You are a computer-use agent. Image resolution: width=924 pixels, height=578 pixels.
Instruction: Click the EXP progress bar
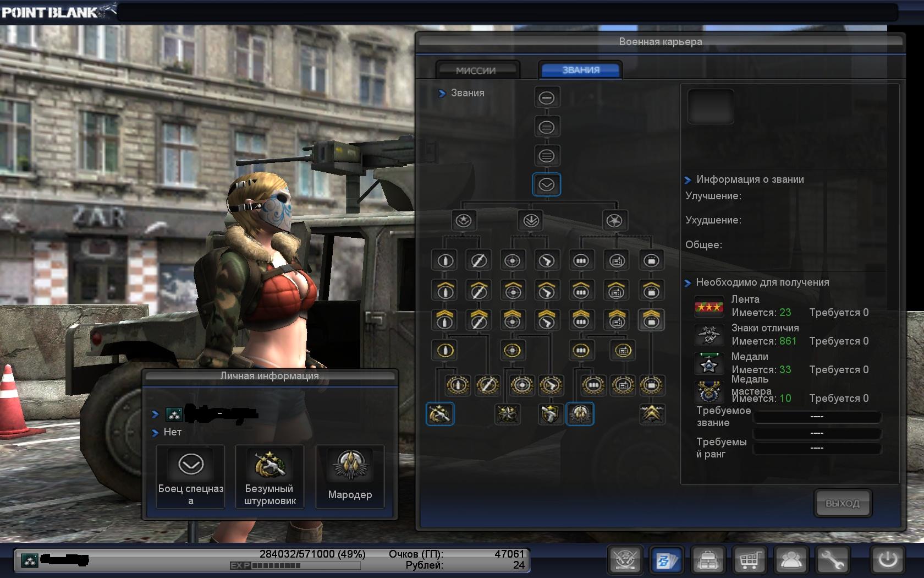295,565
